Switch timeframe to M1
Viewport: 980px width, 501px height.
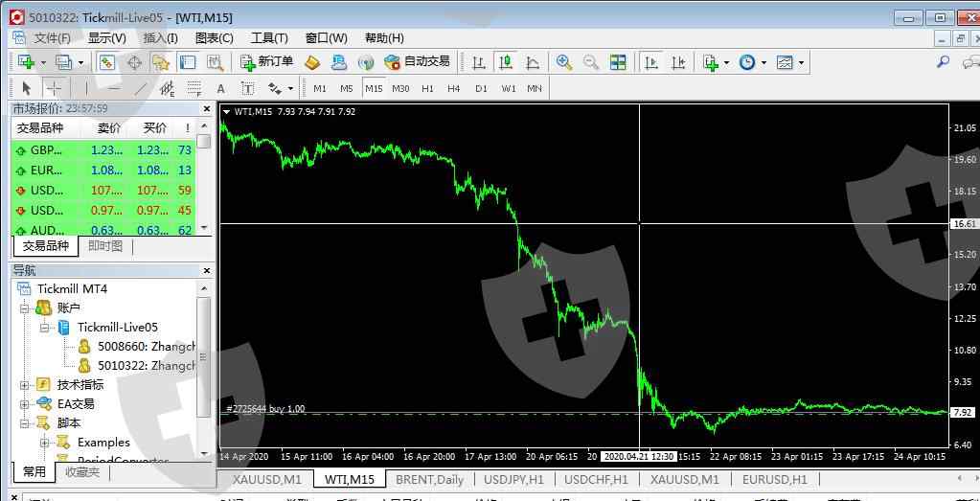coord(320,88)
